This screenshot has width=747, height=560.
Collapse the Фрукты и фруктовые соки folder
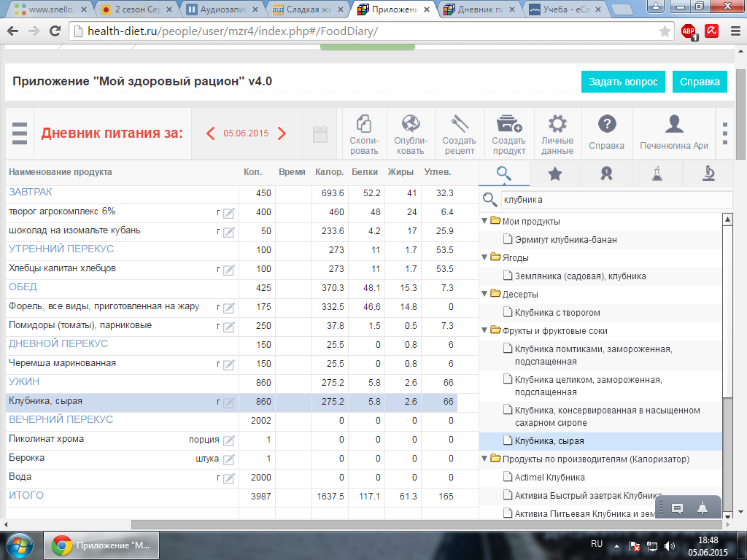pos(484,331)
